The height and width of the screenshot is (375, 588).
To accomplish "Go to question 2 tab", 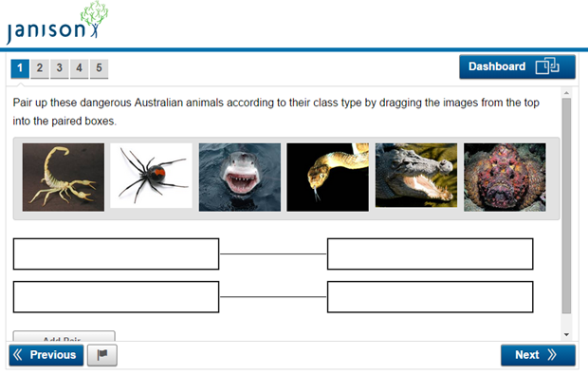I will coord(40,68).
